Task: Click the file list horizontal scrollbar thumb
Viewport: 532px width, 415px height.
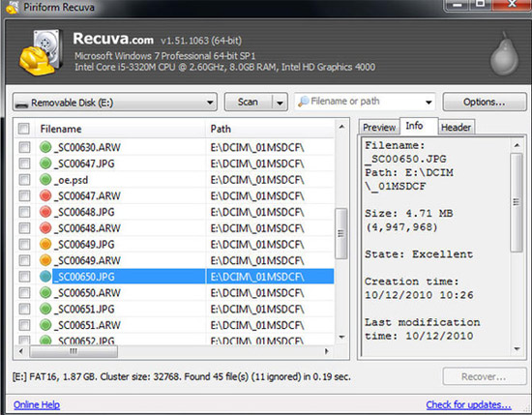Action: (74, 351)
